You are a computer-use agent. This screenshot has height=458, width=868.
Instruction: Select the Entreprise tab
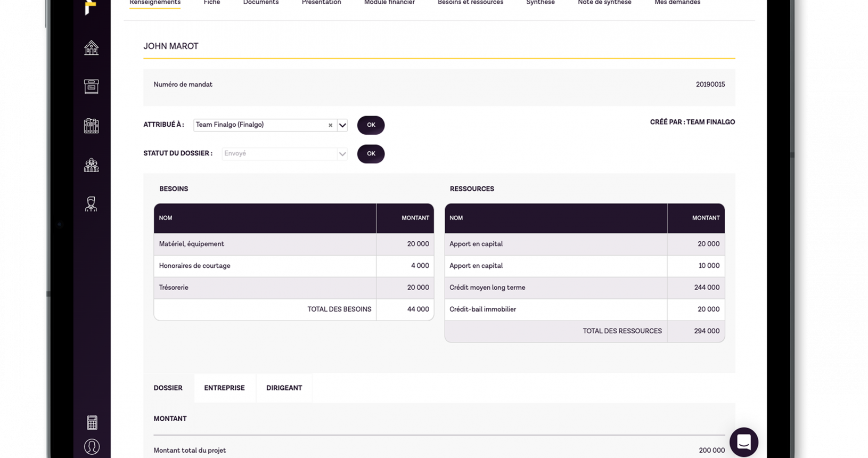coord(224,388)
